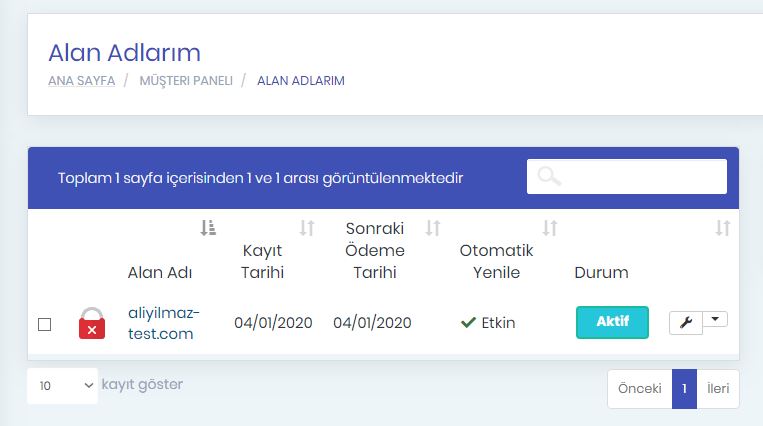The height and width of the screenshot is (426, 763).
Task: Select ALAN ADLARIM breadcrumb item
Action: point(301,81)
